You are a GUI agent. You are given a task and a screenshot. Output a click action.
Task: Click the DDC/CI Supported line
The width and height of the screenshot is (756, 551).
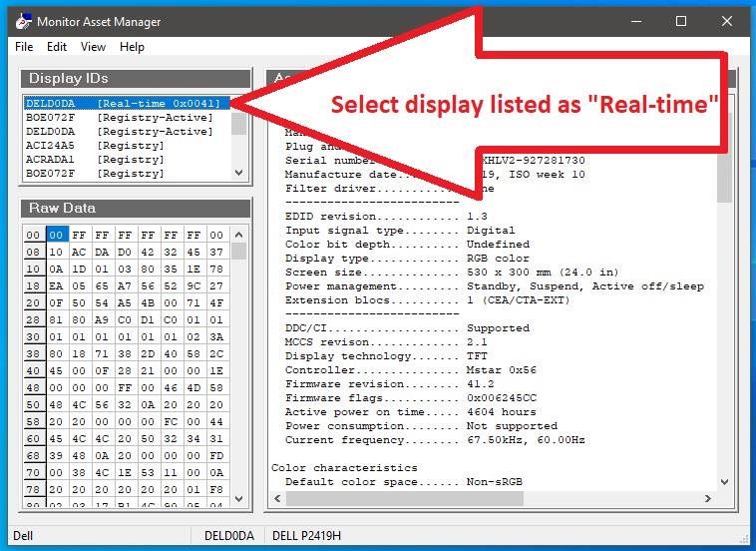click(x=407, y=328)
